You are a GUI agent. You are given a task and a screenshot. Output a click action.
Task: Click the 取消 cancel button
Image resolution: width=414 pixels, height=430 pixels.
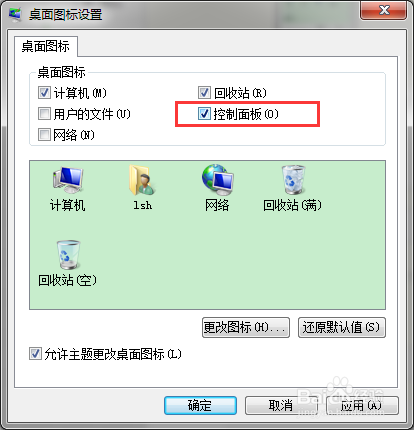281,405
